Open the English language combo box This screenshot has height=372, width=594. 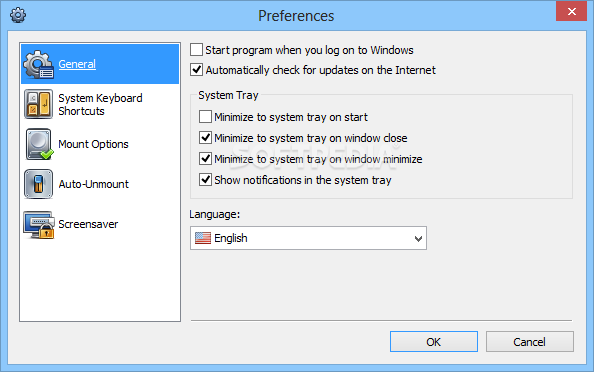pyautogui.click(x=308, y=238)
